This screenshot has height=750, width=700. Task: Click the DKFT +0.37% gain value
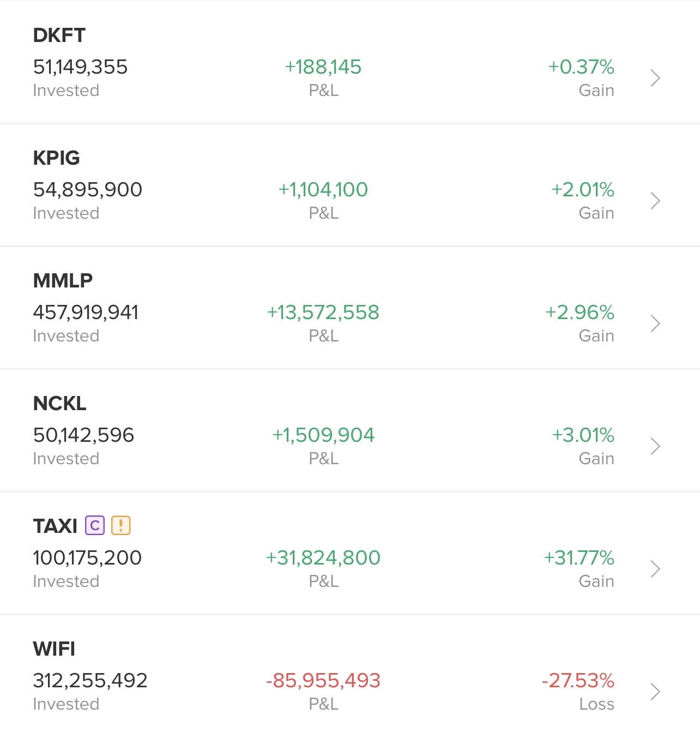[581, 67]
